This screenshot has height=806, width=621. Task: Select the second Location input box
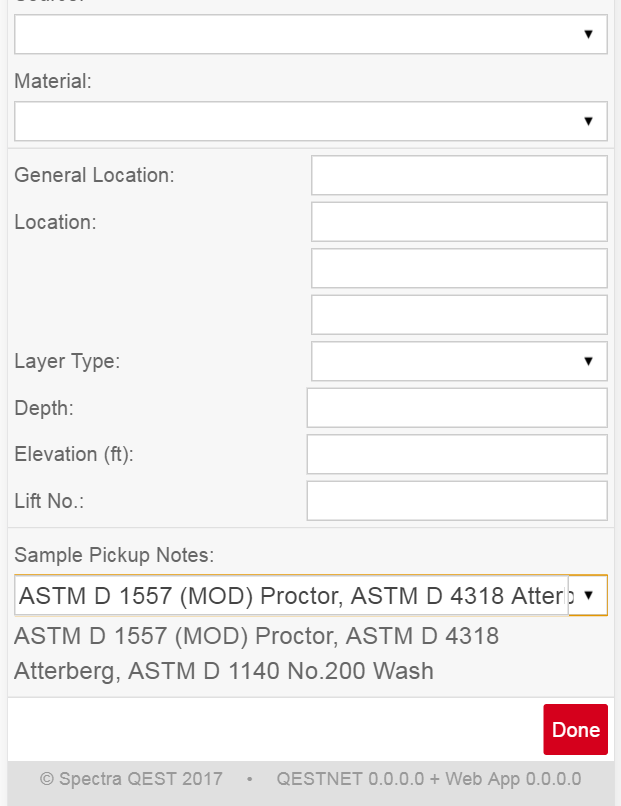pyautogui.click(x=459, y=268)
